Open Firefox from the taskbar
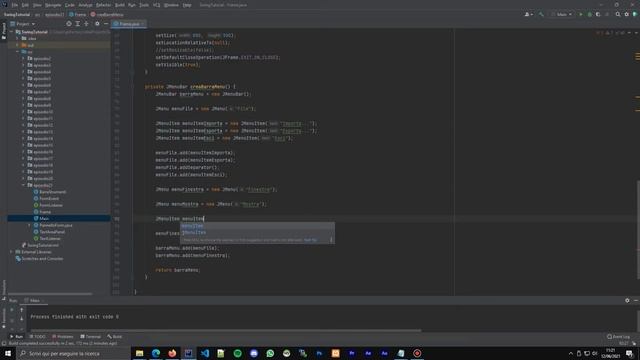Viewport: 640px width, 360px height. tap(172, 353)
